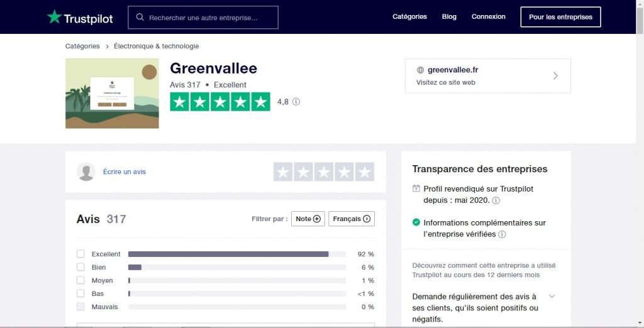Viewport: 644px width, 328px height.
Task: Open Blog in the top navigation
Action: coord(449,17)
